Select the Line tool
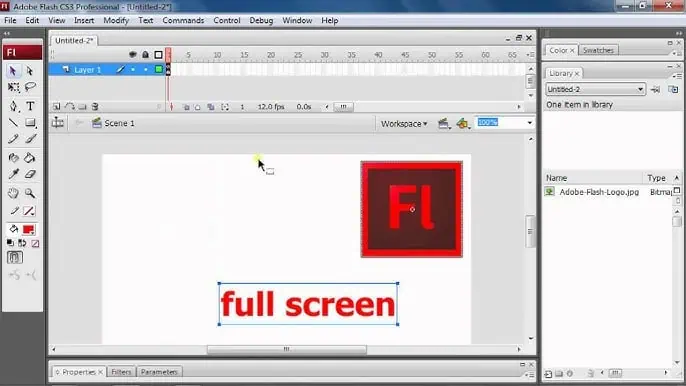The image size is (686, 386). pos(13,123)
